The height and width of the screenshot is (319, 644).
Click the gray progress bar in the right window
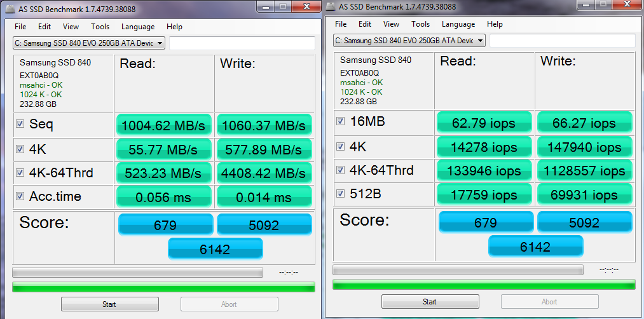pos(458,269)
